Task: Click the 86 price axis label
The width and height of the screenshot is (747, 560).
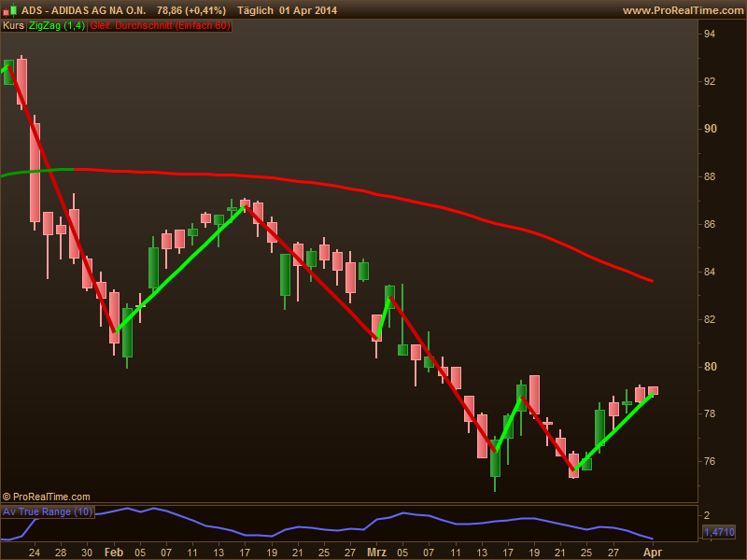Action: (710, 224)
